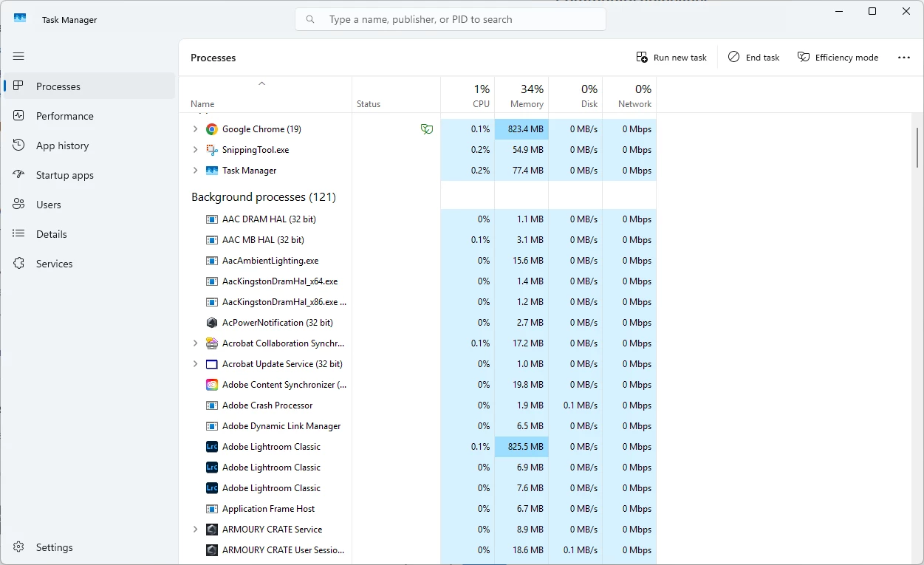The width and height of the screenshot is (924, 565).
Task: Go to App history page
Action: [89, 145]
